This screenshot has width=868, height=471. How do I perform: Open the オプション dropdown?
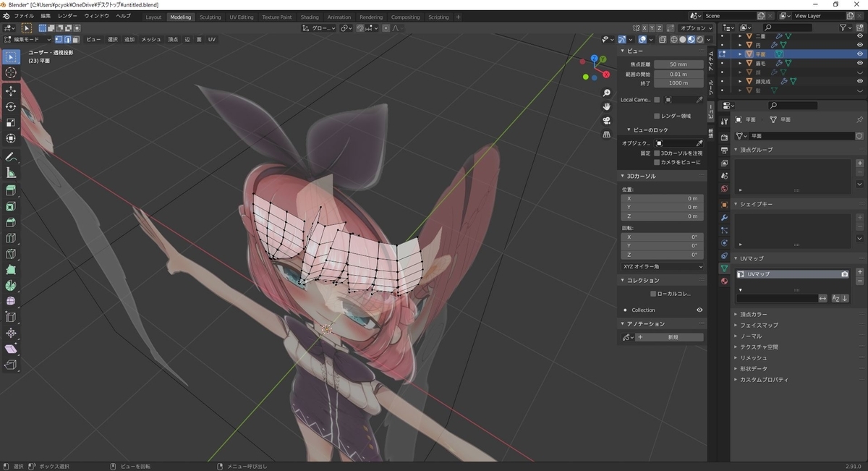click(695, 27)
